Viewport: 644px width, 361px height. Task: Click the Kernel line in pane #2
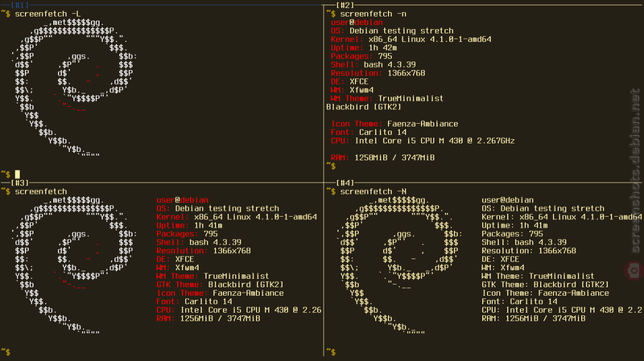[411, 39]
